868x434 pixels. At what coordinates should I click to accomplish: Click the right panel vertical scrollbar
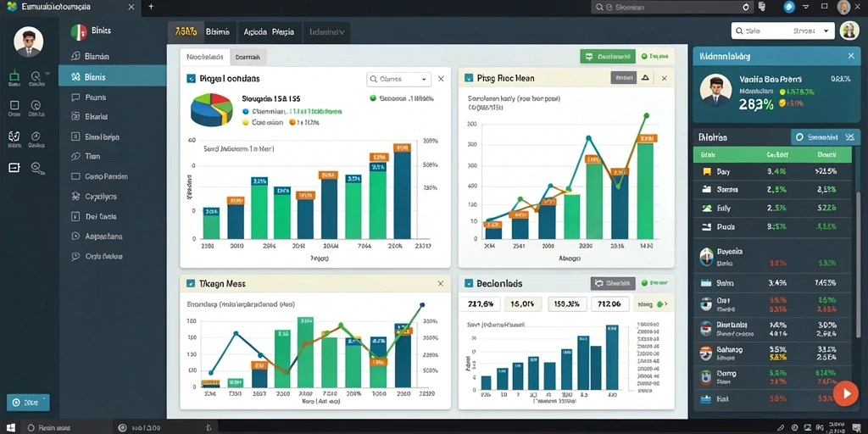click(x=859, y=221)
